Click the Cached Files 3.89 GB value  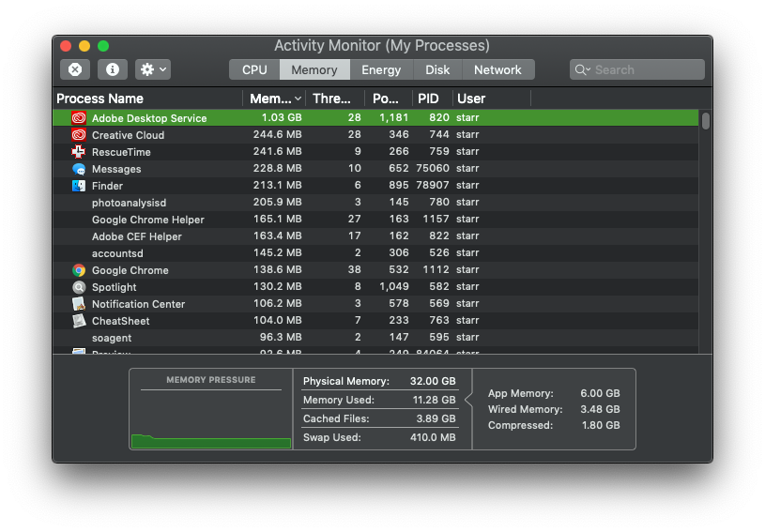(436, 418)
